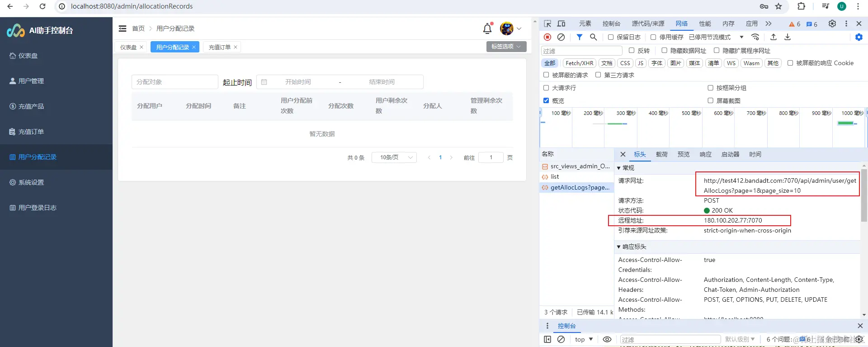The width and height of the screenshot is (868, 347).
Task: Bookmark this page with star icon
Action: pyautogui.click(x=778, y=6)
